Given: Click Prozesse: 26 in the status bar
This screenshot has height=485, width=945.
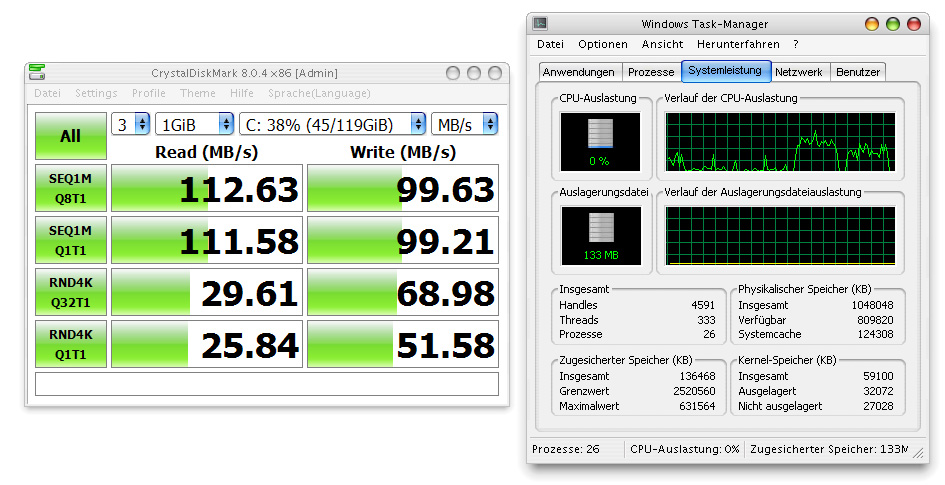Looking at the screenshot, I should [566, 449].
